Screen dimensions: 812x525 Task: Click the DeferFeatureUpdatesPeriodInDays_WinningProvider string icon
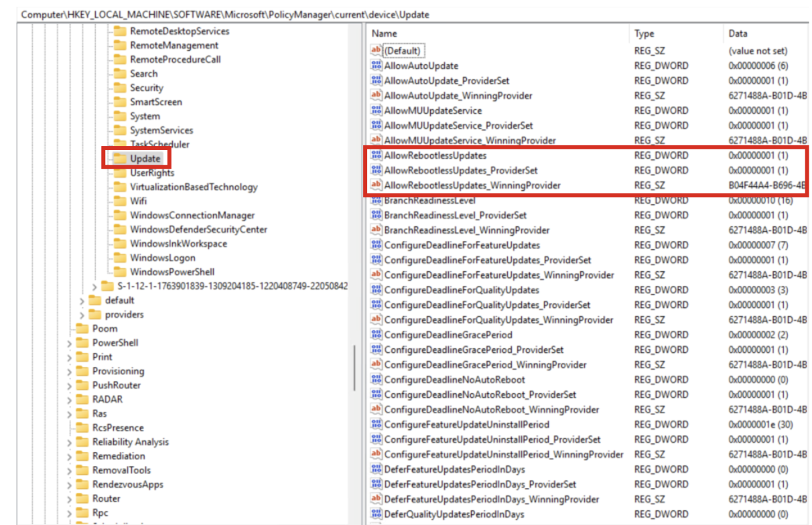377,499
